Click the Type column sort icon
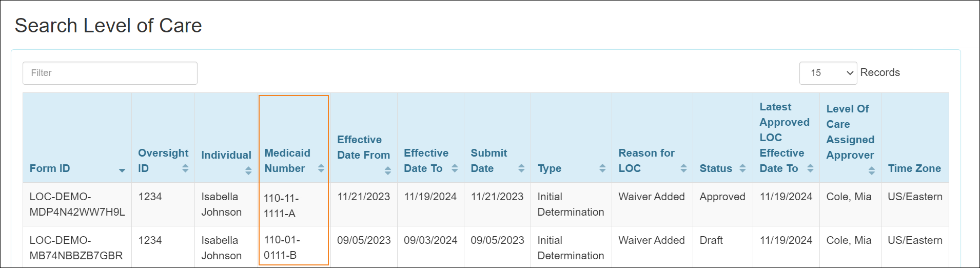Image resolution: width=980 pixels, height=268 pixels. pos(602,168)
